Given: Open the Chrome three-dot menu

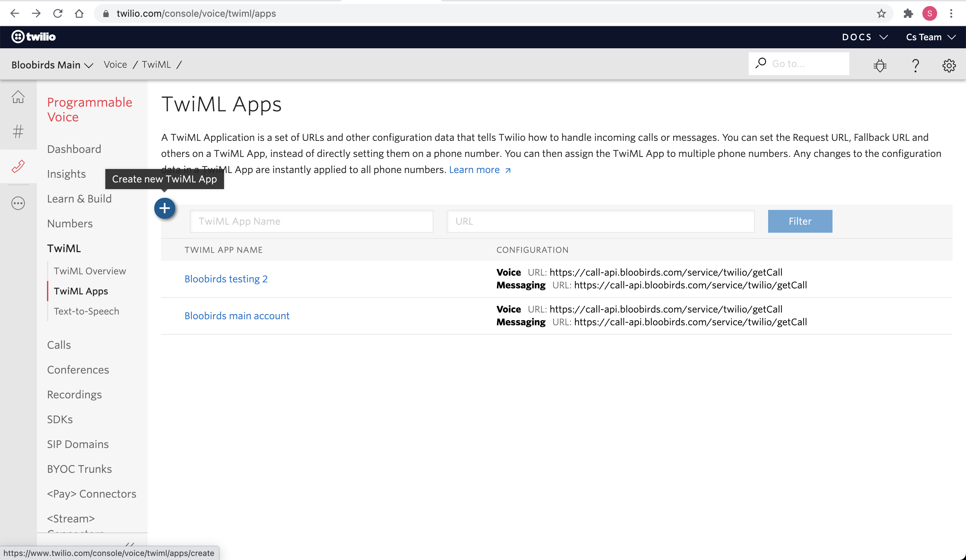Looking at the screenshot, I should [951, 13].
